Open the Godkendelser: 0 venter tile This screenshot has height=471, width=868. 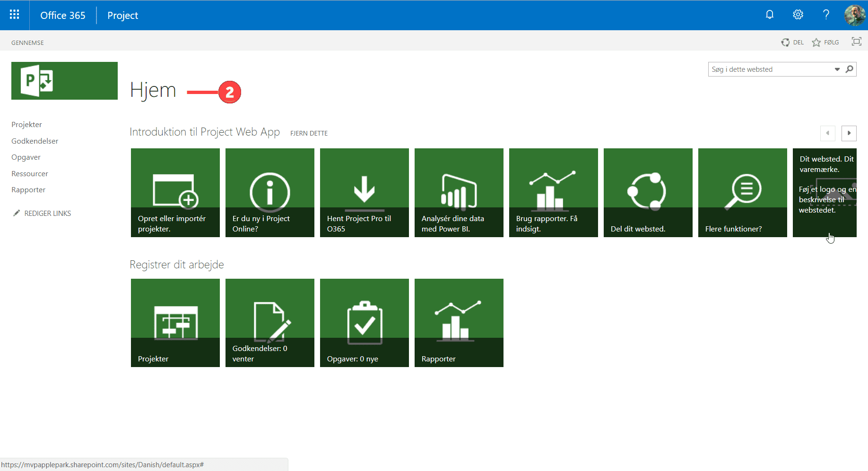coord(270,323)
